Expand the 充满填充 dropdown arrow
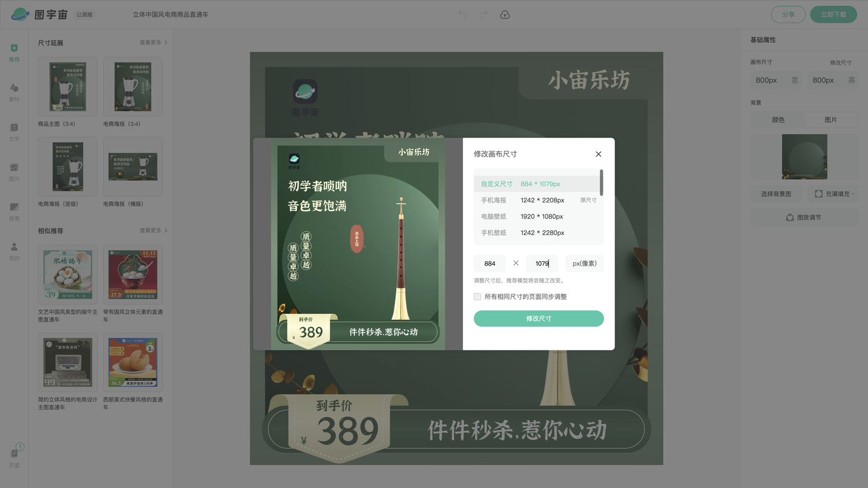This screenshot has width=868, height=488. [x=853, y=194]
